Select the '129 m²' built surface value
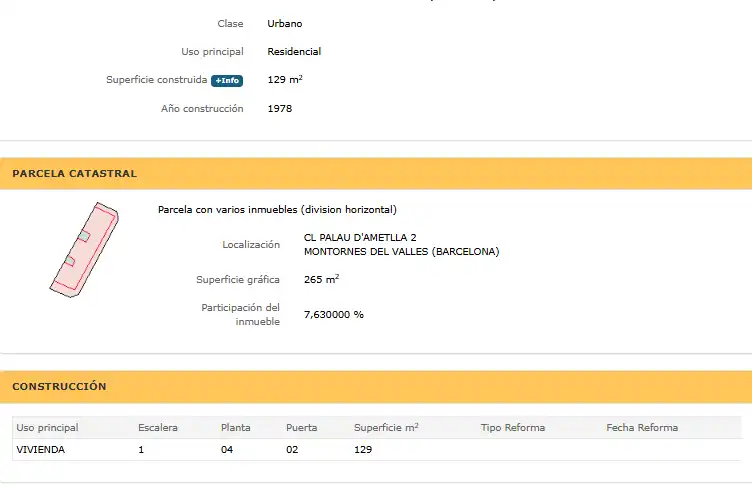752x486 pixels. [x=285, y=80]
